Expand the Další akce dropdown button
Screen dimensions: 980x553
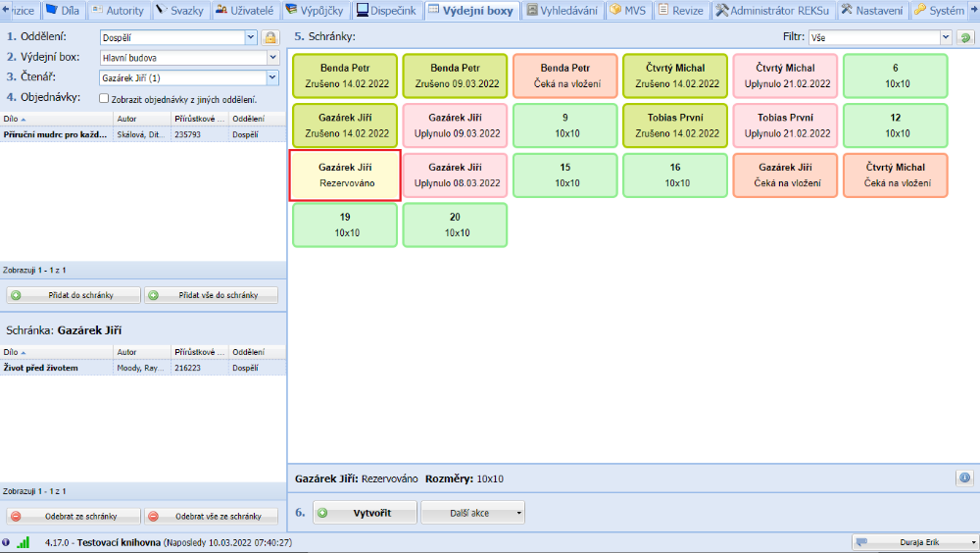[x=472, y=513]
